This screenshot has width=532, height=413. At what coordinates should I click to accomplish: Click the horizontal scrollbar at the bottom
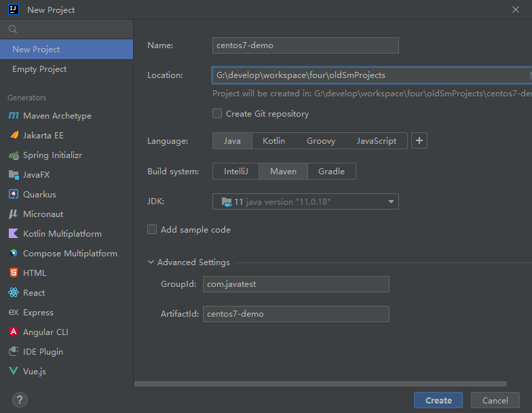320,384
